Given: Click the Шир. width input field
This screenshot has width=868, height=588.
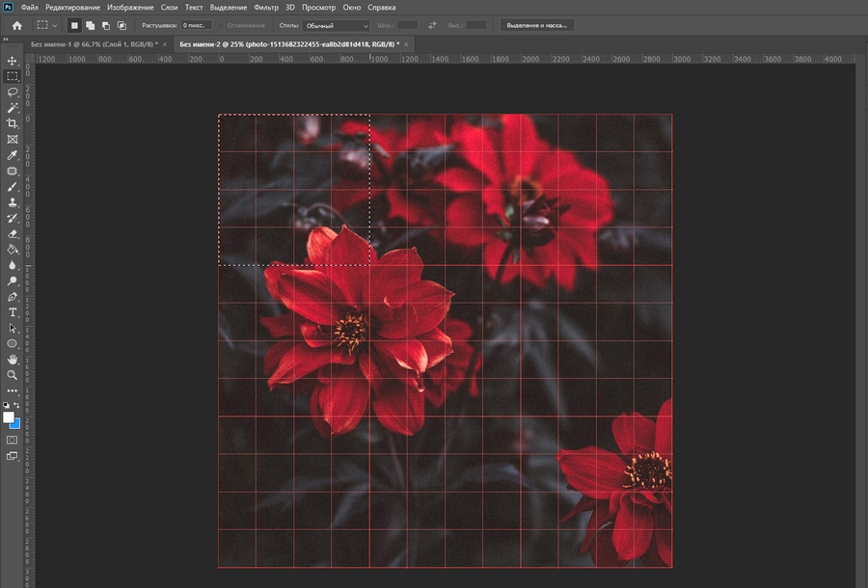Looking at the screenshot, I should click(407, 25).
